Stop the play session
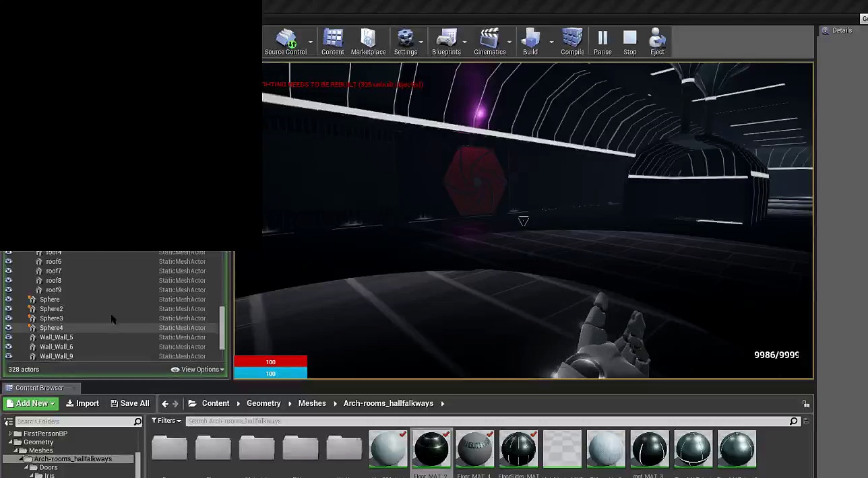 tap(629, 42)
